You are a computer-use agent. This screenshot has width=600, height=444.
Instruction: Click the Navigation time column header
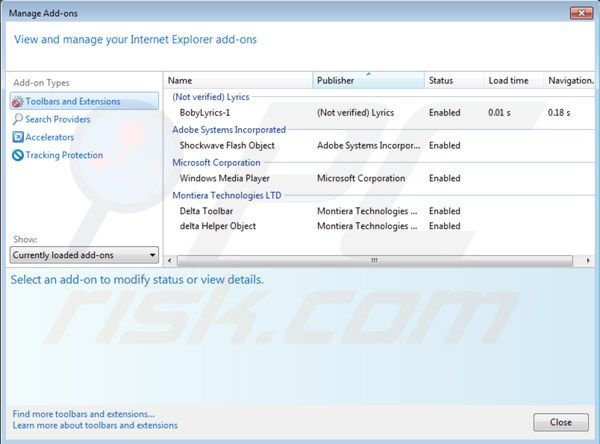click(570, 81)
